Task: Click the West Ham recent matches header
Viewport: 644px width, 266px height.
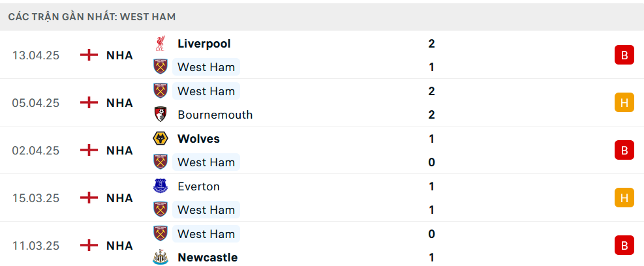Action: 92,17
